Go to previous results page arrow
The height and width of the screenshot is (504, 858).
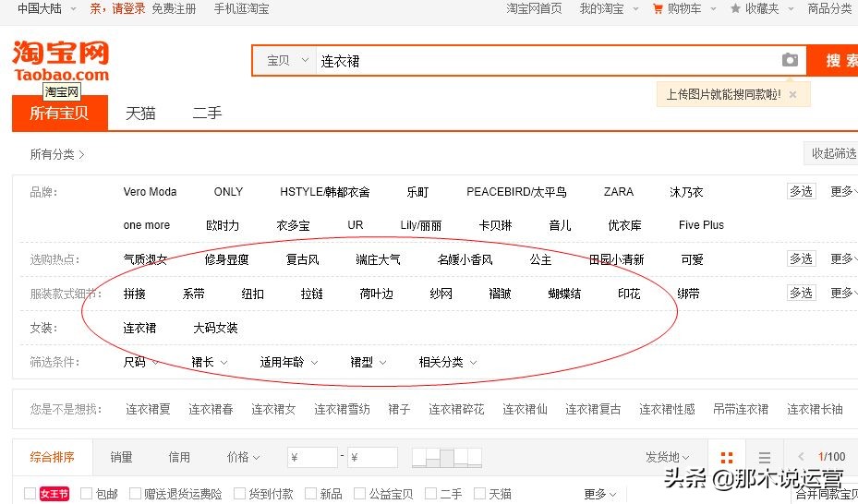point(801,457)
